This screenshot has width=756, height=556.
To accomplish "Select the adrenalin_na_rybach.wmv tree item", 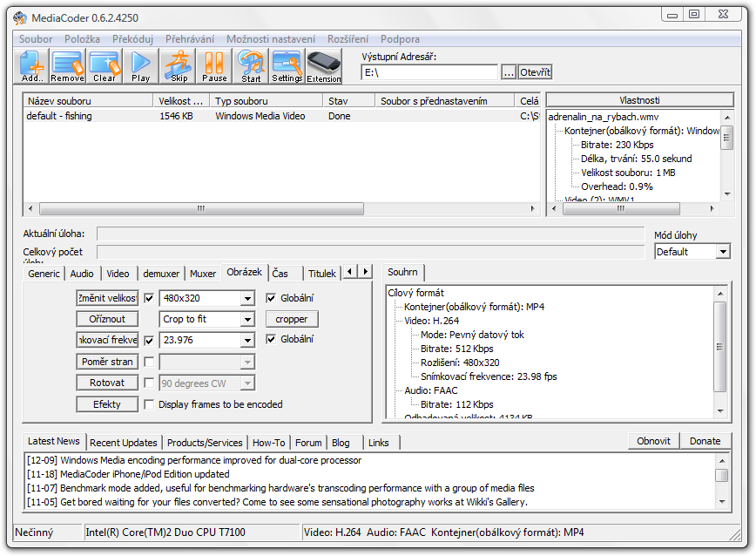I will 604,117.
